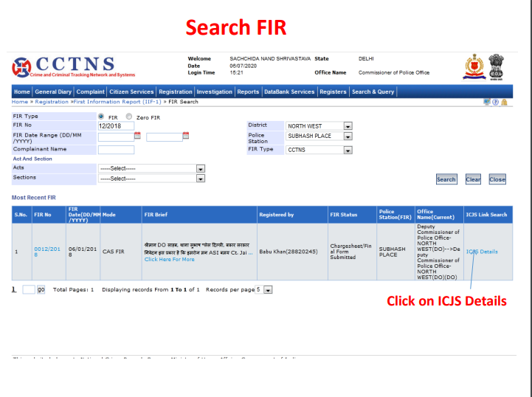Expand the District dropdown
532x397 pixels.
348,126
